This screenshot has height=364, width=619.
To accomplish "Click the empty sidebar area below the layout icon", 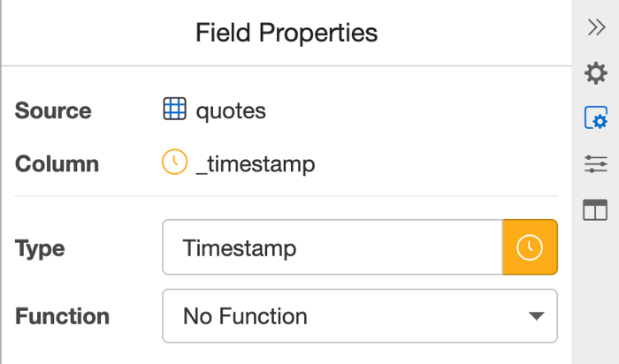I will 596,292.
